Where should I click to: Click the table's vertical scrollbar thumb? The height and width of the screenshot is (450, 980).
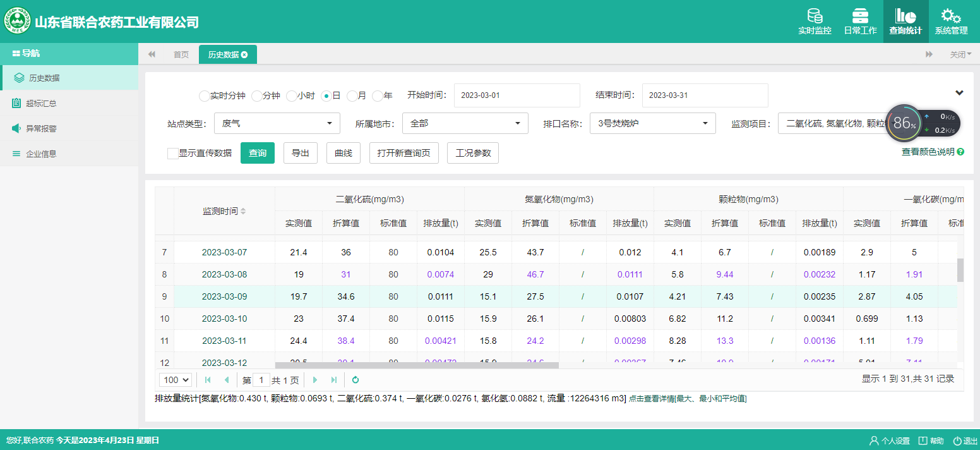tap(960, 270)
